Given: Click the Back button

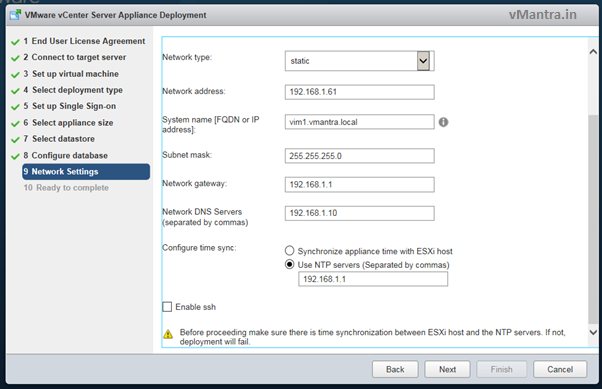Looking at the screenshot, I should 395,369.
